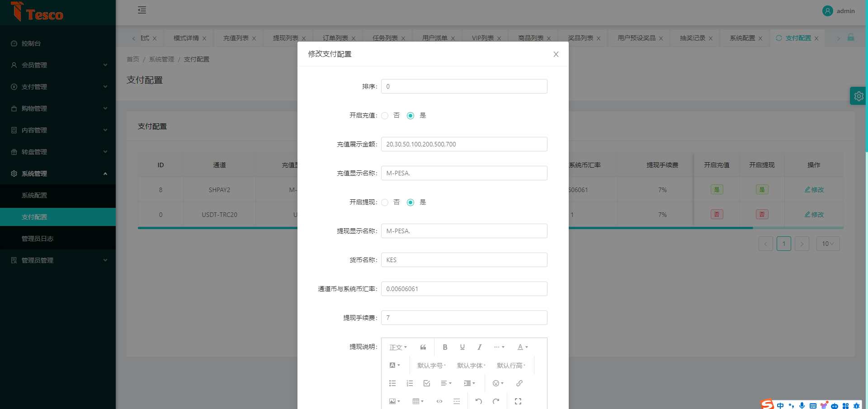868x409 pixels.
Task: Open 系统配置 in the sidebar submenu
Action: (58, 195)
